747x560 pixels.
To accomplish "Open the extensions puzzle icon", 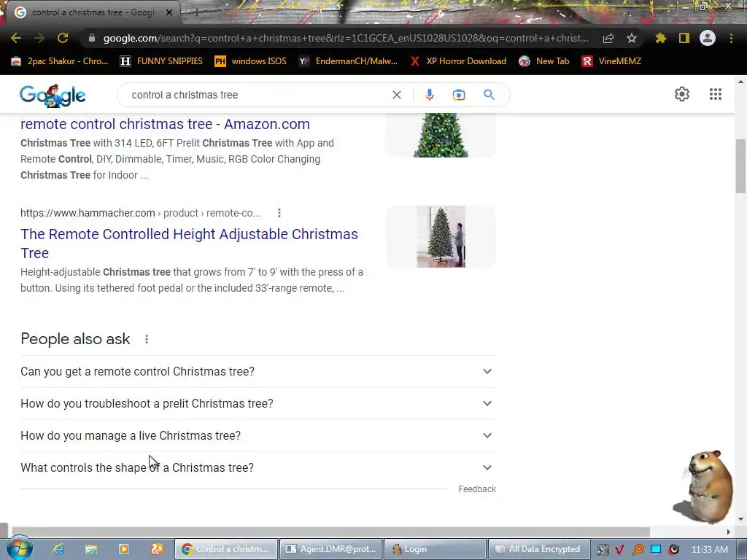I will click(660, 38).
